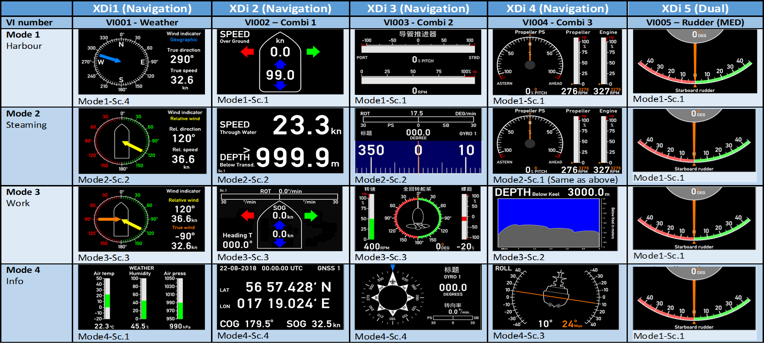The height and width of the screenshot is (362, 764).
Task: Click the VI number header cell
Action: [x=37, y=22]
